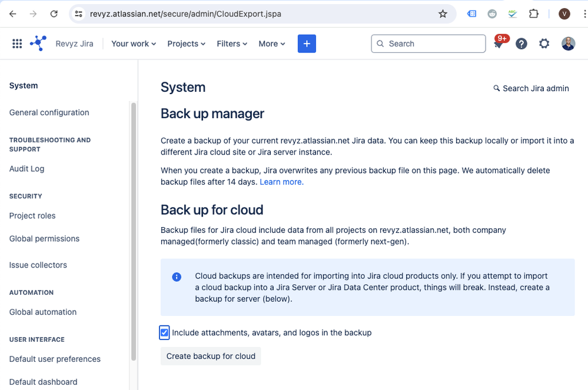Expand the Filters dropdown menu

pyautogui.click(x=232, y=44)
